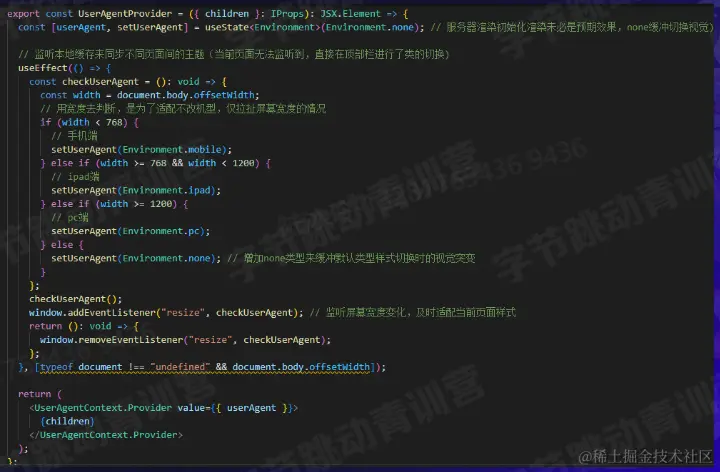
Task: Click 'Environment.pc' argument
Action: tap(163, 231)
